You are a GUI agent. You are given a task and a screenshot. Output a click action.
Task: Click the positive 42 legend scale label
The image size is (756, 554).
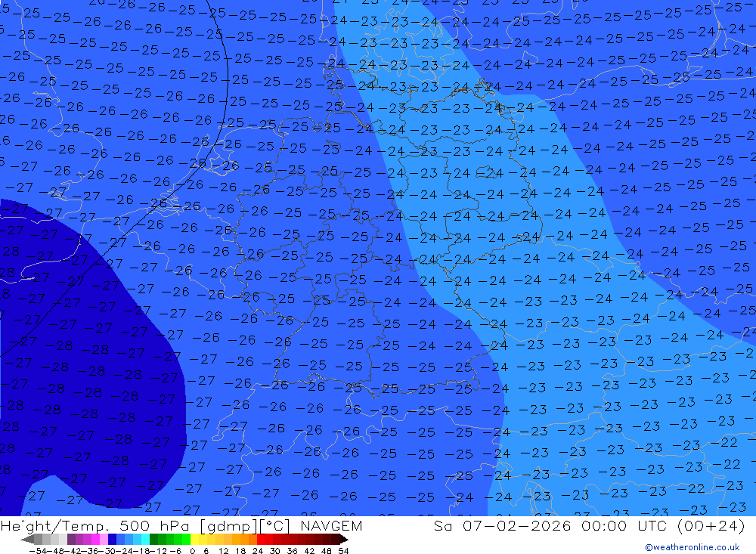pos(309,551)
